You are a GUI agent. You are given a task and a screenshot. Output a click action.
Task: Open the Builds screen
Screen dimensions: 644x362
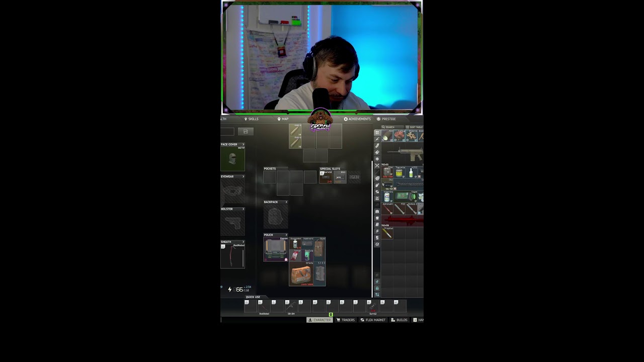pyautogui.click(x=399, y=320)
